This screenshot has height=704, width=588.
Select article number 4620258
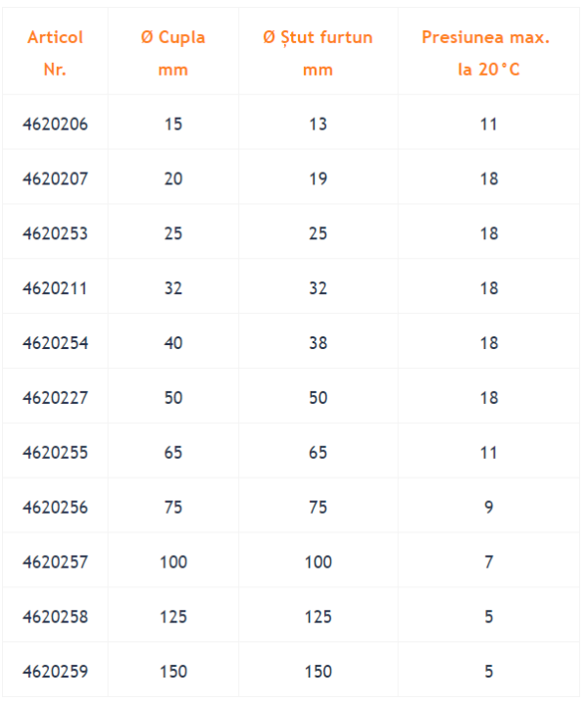55,617
